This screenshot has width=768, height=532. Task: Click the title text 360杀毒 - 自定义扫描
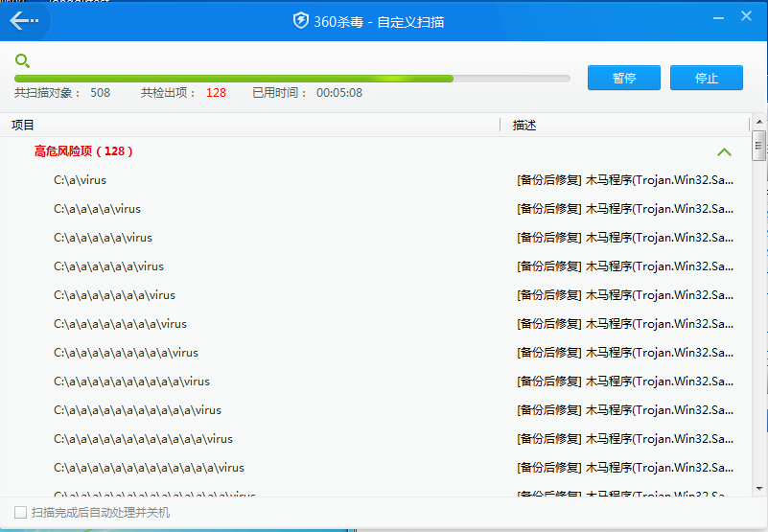tap(379, 21)
